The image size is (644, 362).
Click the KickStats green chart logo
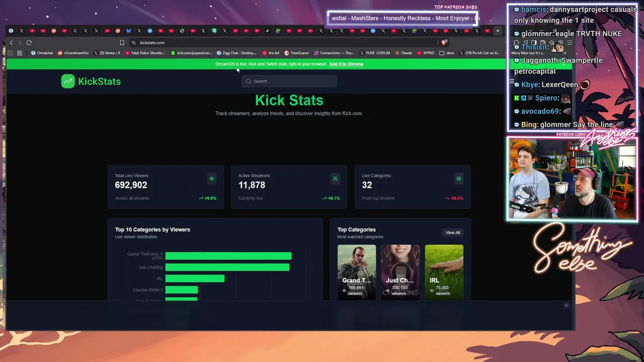68,81
